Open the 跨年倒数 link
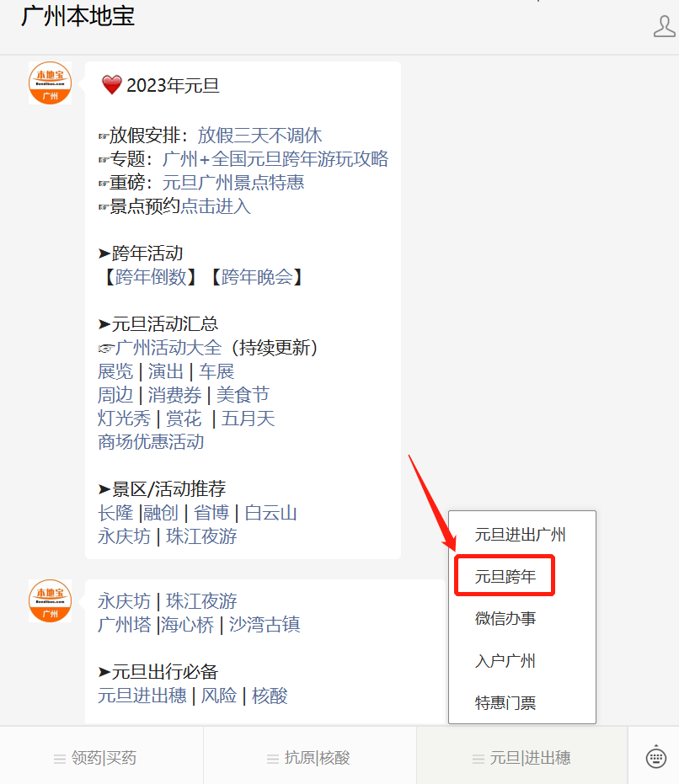 point(151,277)
